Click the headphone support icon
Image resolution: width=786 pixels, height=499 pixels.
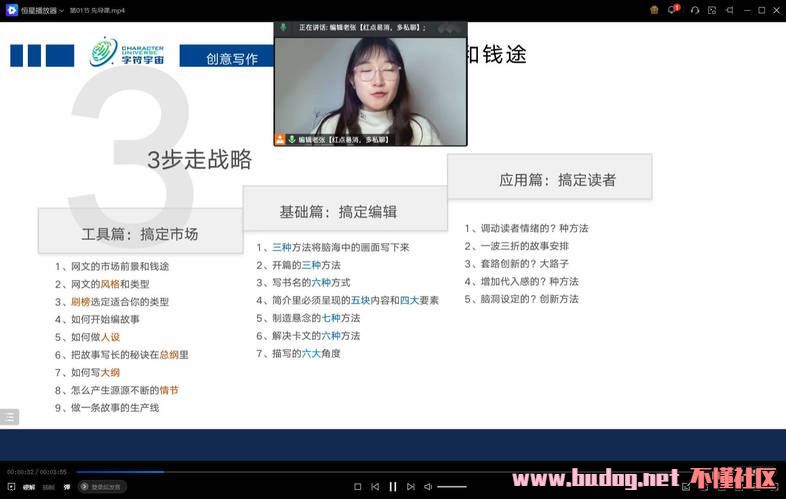click(694, 10)
